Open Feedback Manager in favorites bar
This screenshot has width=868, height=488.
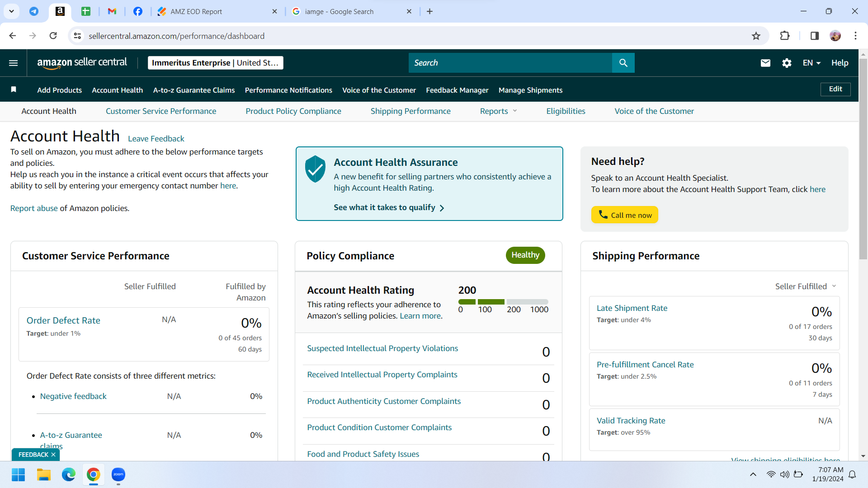(x=457, y=90)
